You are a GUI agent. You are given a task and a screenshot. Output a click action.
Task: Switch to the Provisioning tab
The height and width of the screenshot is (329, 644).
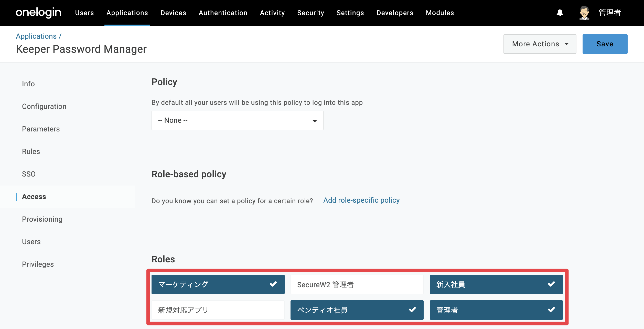[42, 219]
